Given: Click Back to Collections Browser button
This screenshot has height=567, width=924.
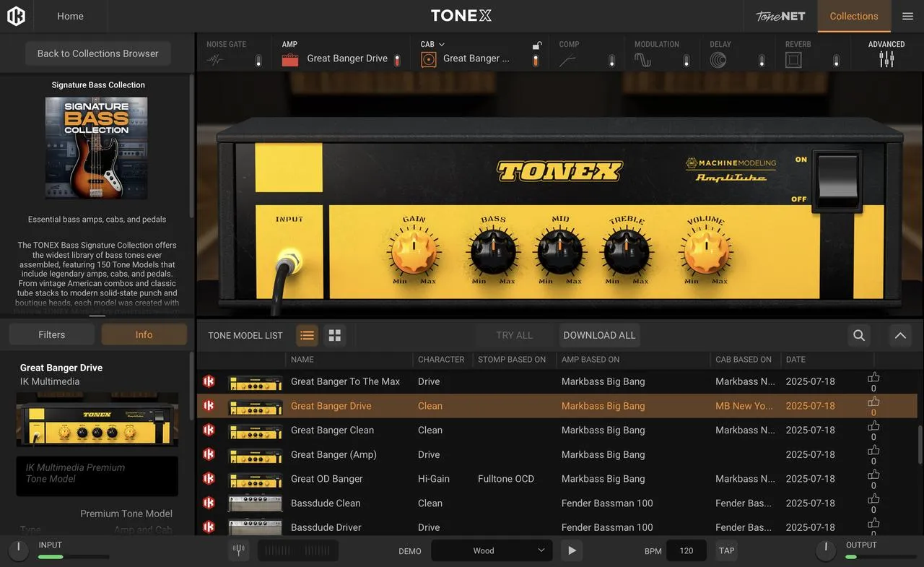Looking at the screenshot, I should 97,53.
